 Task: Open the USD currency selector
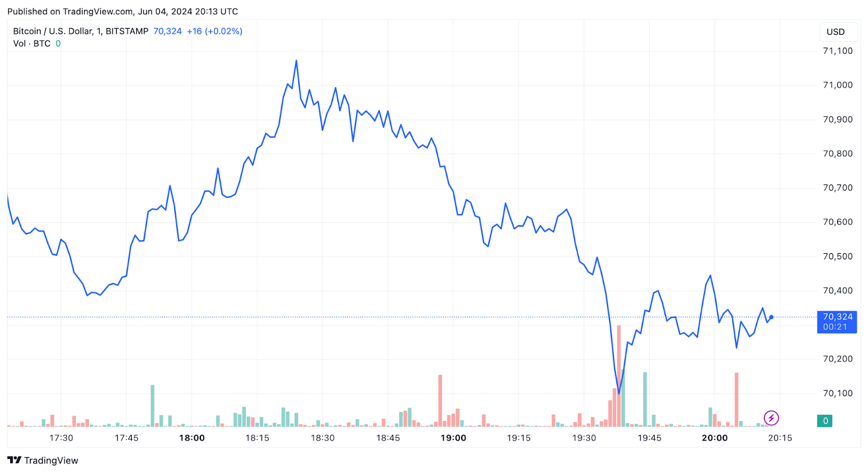835,32
